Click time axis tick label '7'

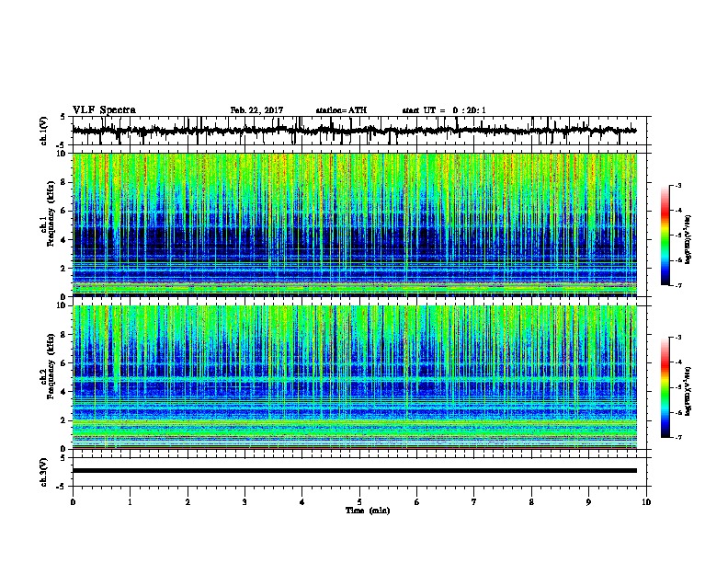(474, 502)
